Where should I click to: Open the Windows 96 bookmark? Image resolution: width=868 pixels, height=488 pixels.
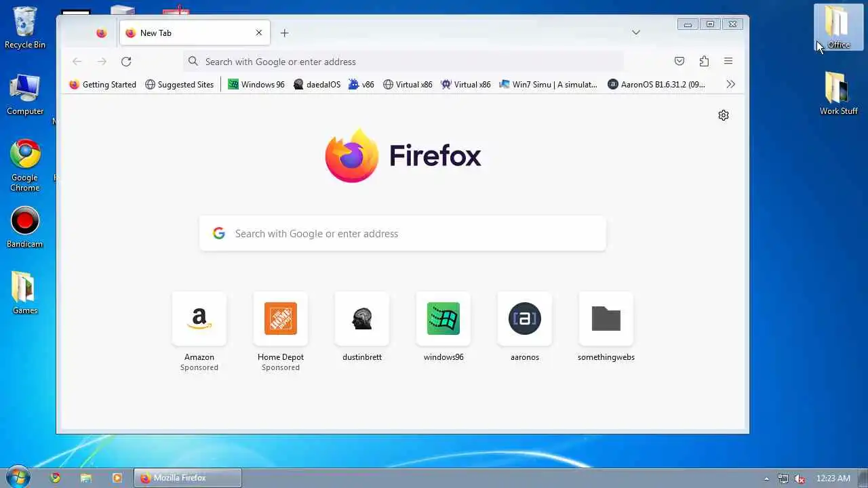256,85
